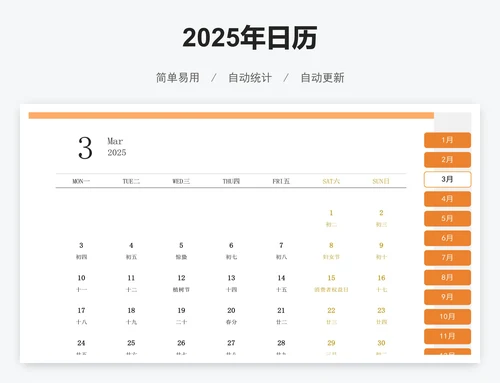Select the 1月 month button
500x383 pixels.
[x=447, y=140]
